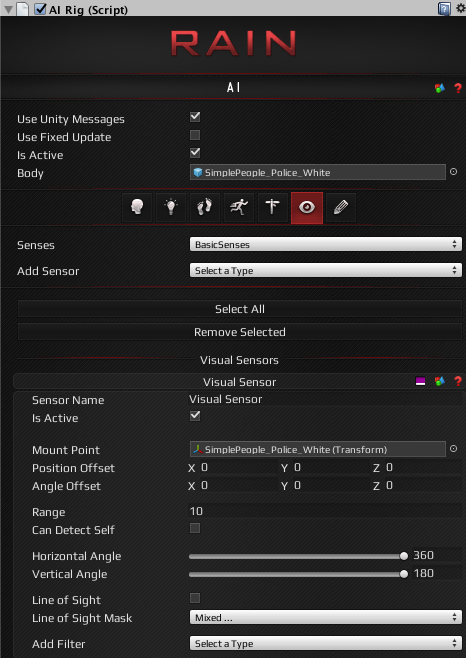The height and width of the screenshot is (658, 466).
Task: Edit Angle Offset X field
Action: [238, 486]
